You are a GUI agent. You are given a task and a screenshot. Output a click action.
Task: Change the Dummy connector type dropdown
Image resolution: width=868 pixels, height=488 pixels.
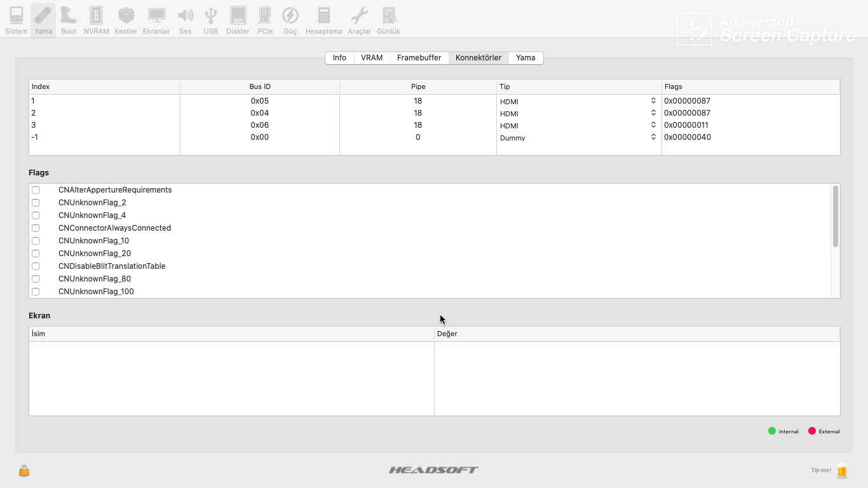653,137
